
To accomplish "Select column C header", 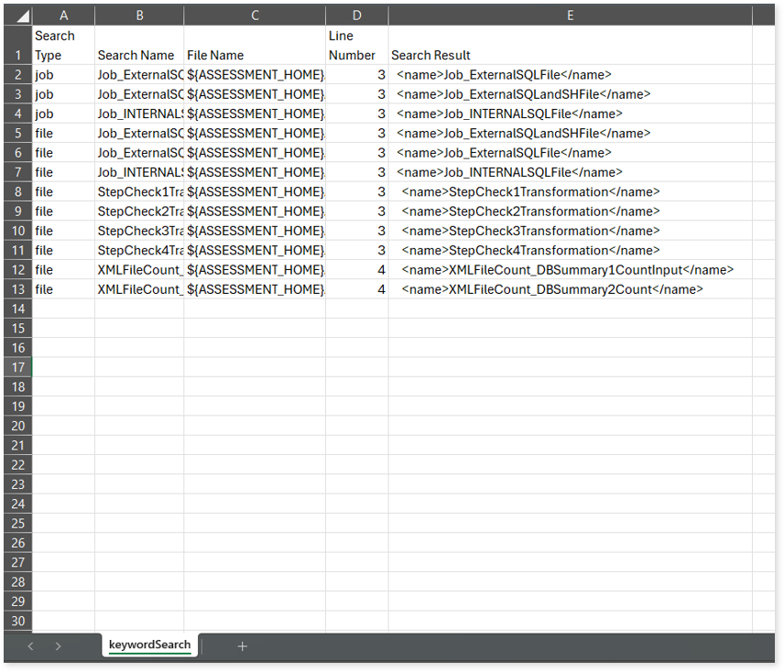I will coord(255,16).
